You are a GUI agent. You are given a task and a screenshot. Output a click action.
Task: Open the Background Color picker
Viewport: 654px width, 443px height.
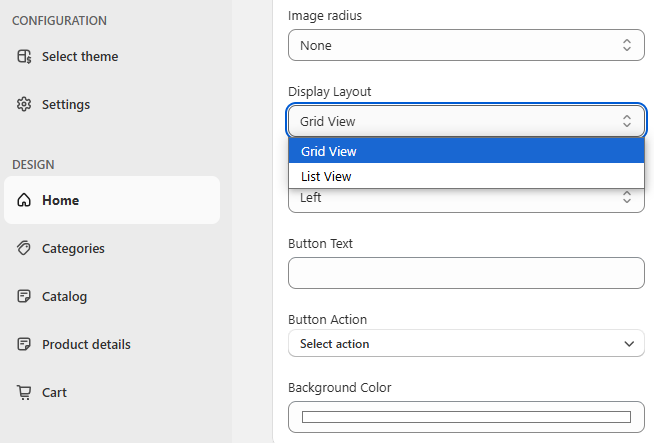(466, 417)
